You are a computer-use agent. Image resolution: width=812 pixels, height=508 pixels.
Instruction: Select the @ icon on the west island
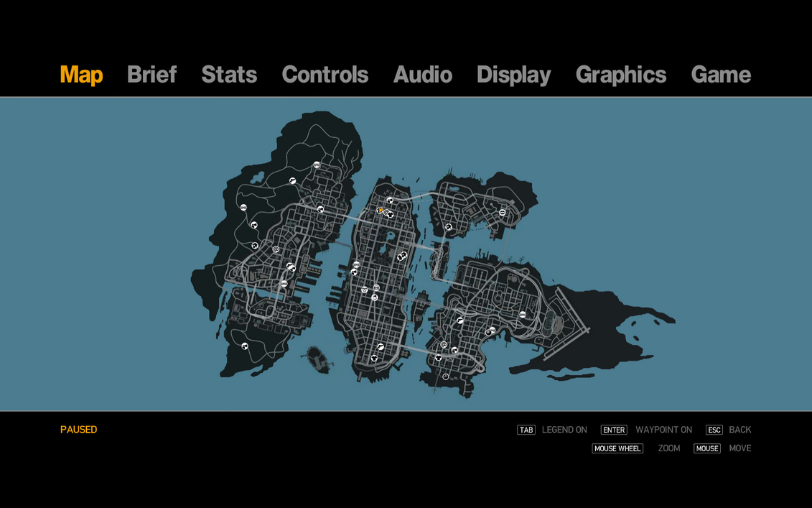[x=276, y=249]
